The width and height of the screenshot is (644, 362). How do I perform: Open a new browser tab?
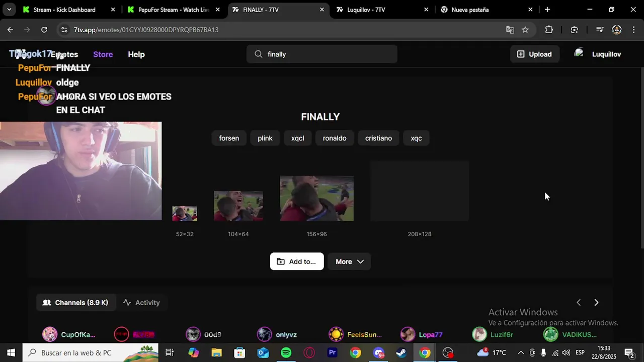(x=547, y=10)
